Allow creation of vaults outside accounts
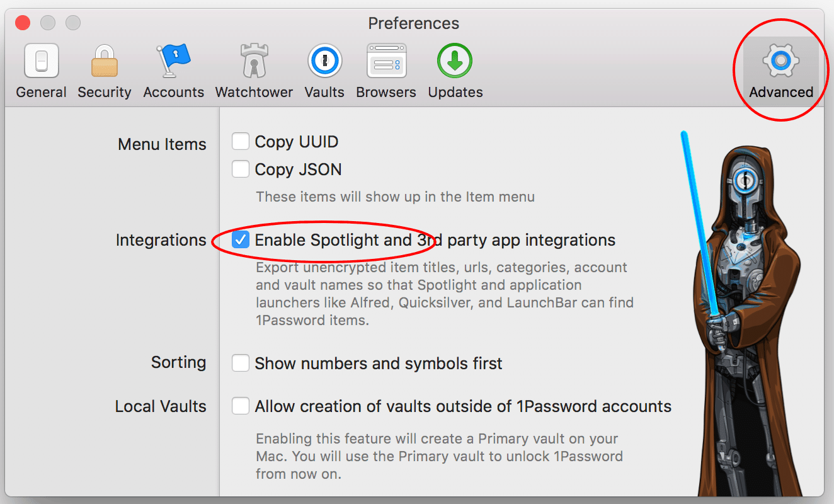The image size is (834, 504). (x=241, y=406)
